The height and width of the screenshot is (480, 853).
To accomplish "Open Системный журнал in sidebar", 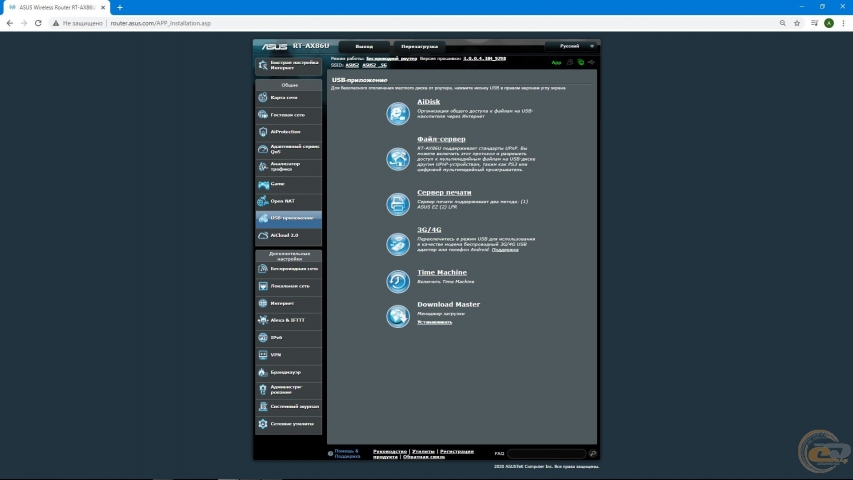I will 288,407.
